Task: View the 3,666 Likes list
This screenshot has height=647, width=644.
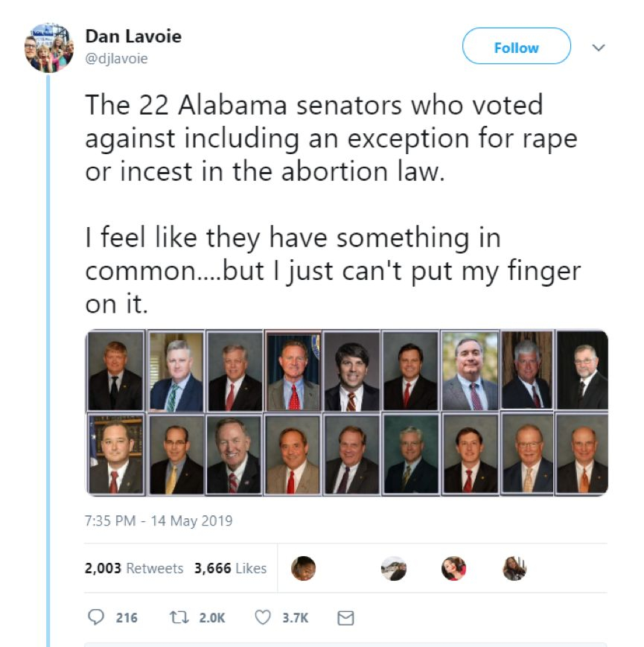Action: pyautogui.click(x=230, y=568)
